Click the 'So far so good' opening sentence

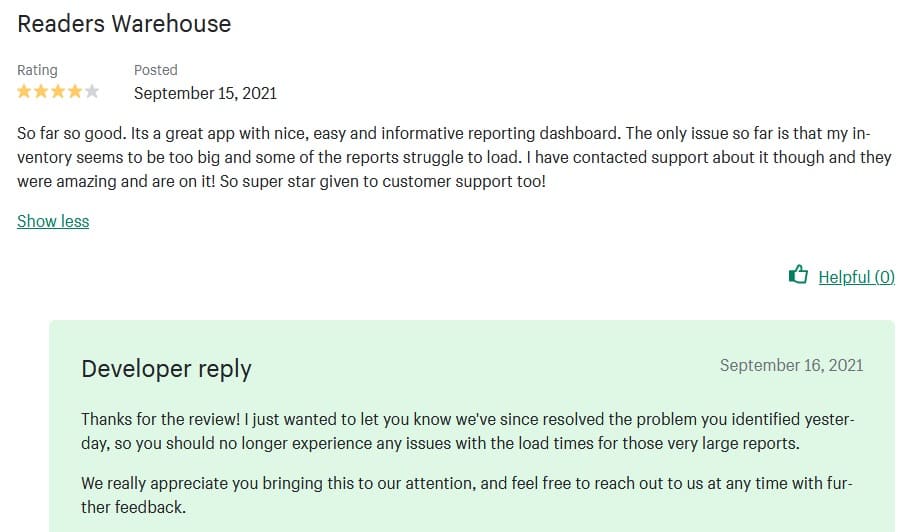71,133
